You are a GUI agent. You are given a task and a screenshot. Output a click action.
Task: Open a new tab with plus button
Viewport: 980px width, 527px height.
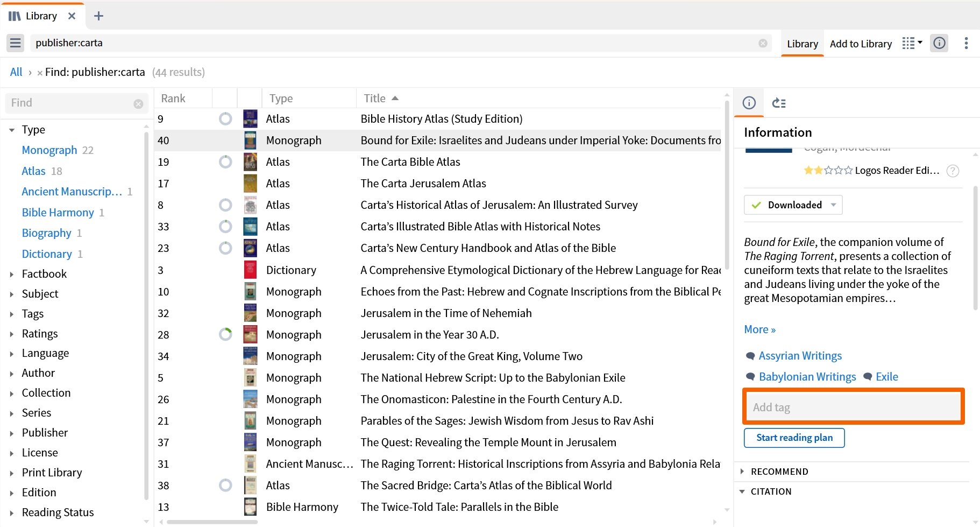pyautogui.click(x=98, y=16)
